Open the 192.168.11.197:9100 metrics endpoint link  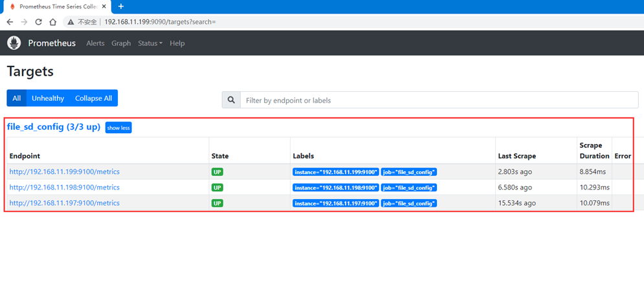tap(65, 203)
